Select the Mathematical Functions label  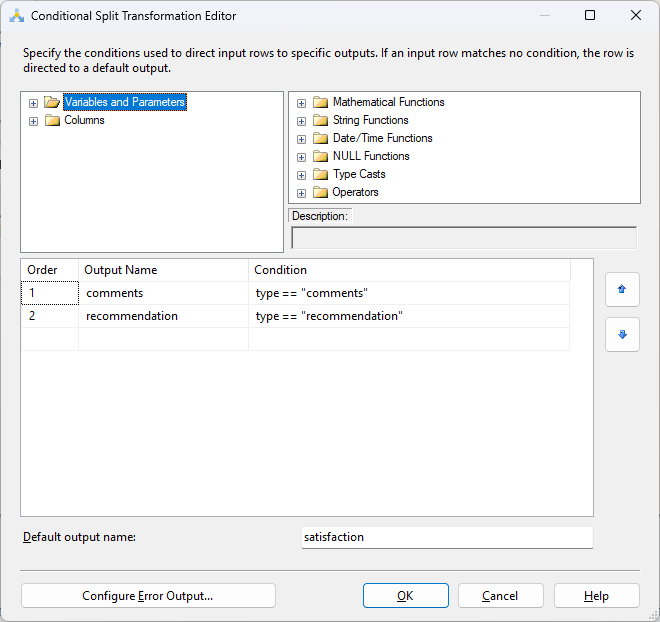coord(389,102)
